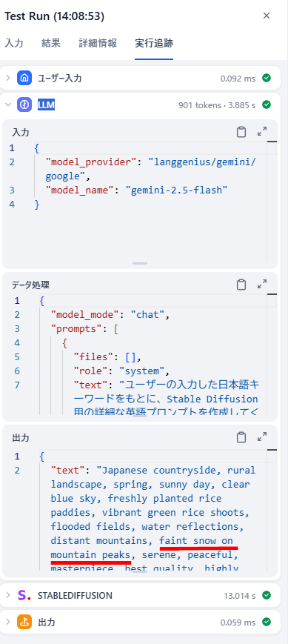288x644 pixels.
Task: Copy the データ処理 JSON content
Action: pyautogui.click(x=241, y=285)
